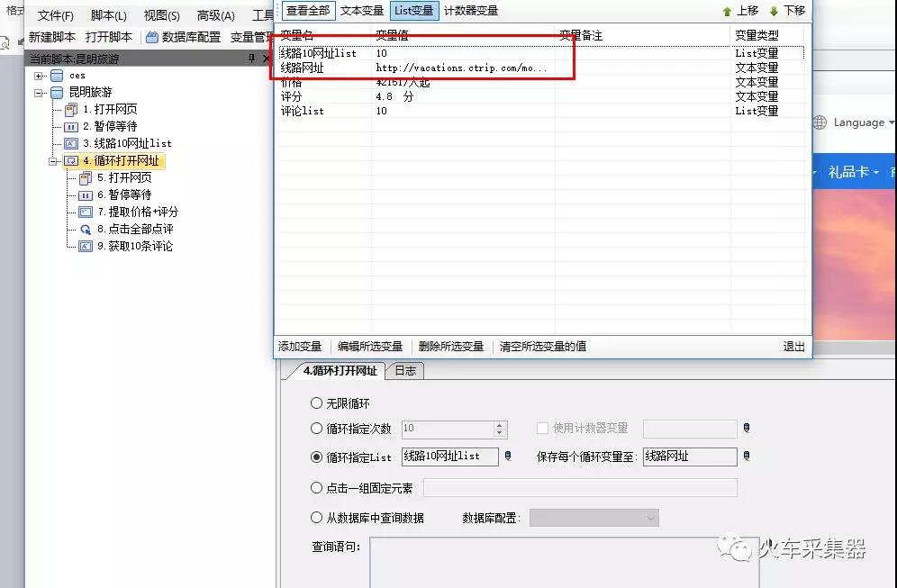The image size is (897, 588).
Task: Click the Language globe icon
Action: click(820, 122)
